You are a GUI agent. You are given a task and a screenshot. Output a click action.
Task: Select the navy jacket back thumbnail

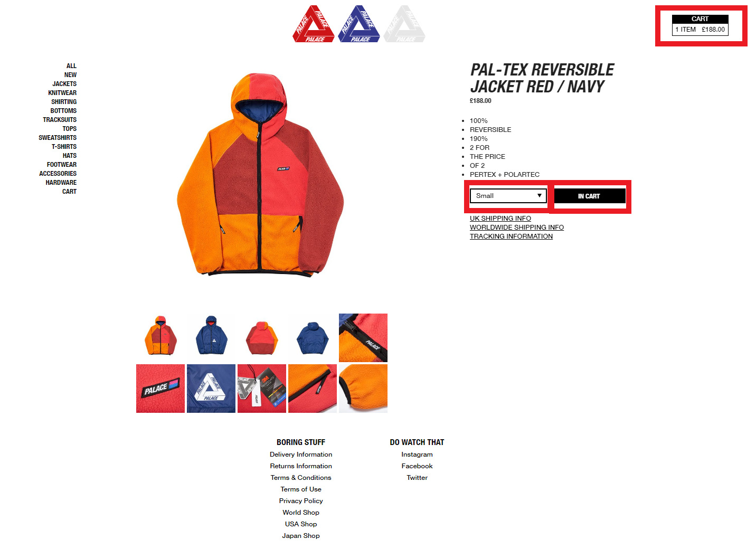pyautogui.click(x=313, y=338)
